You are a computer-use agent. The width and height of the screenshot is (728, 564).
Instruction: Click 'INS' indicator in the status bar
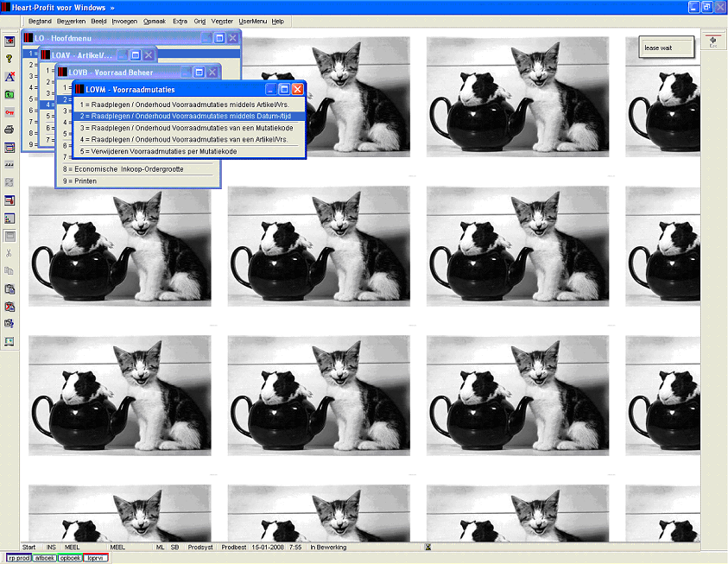(51, 548)
